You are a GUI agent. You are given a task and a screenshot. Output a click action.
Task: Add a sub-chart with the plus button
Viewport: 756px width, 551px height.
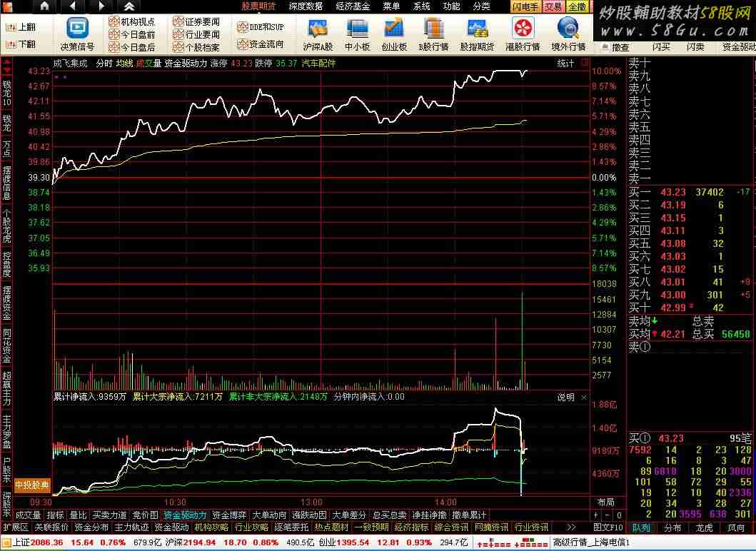coord(596,515)
